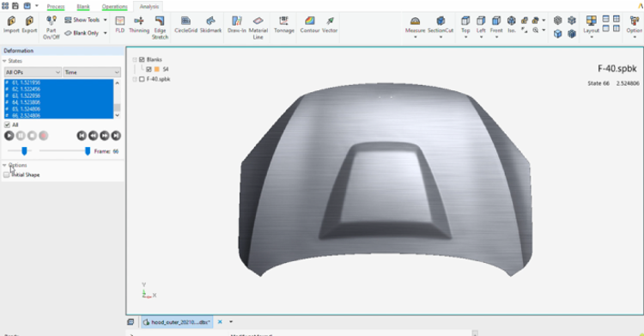Viewport: 644px width, 336px height.
Task: Click the hood model in viewport
Action: pyautogui.click(x=386, y=181)
